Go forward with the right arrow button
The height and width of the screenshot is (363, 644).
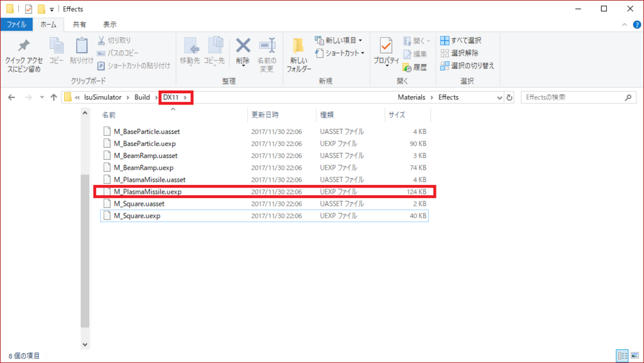tap(28, 98)
